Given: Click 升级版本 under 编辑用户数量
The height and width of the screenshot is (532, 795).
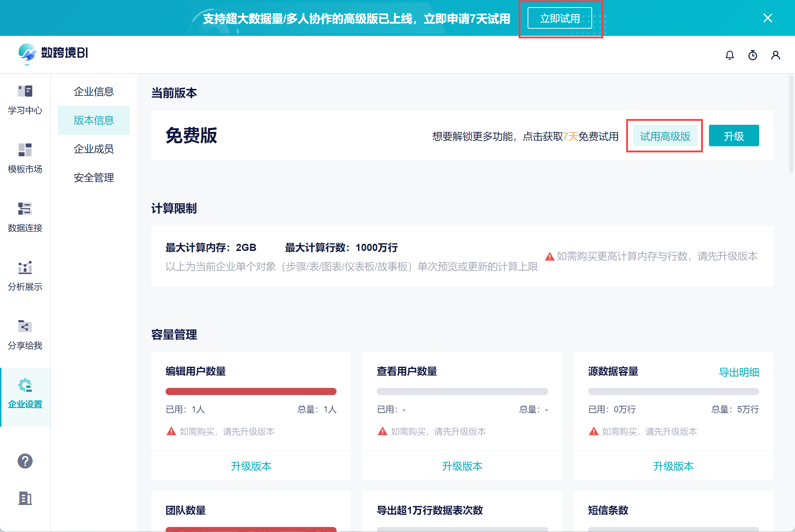Looking at the screenshot, I should (251, 466).
